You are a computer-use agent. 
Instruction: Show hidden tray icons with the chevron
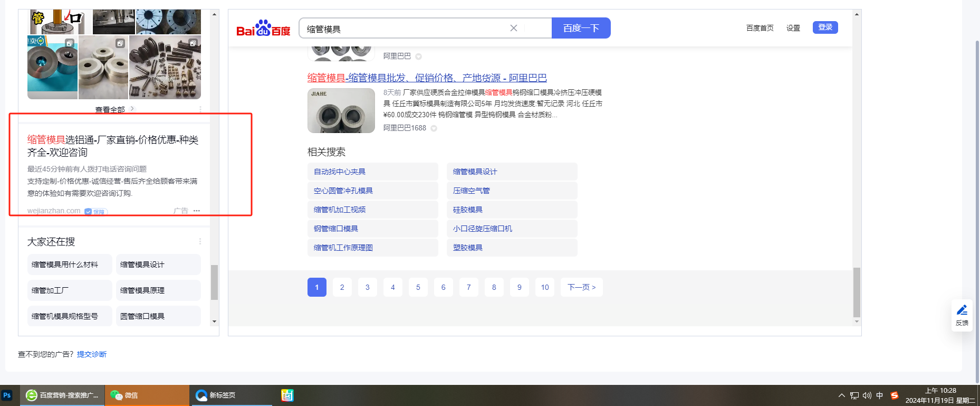coord(841,395)
